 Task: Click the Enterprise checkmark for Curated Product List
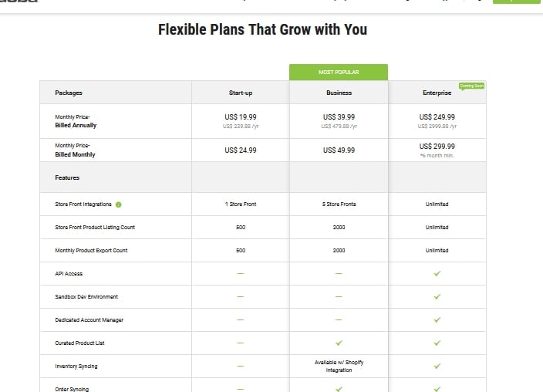(437, 343)
